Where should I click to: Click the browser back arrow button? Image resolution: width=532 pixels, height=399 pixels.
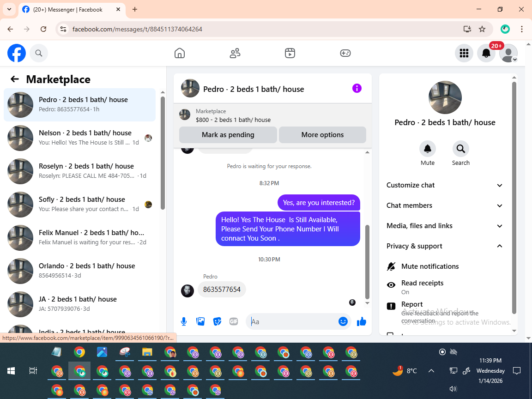10,29
